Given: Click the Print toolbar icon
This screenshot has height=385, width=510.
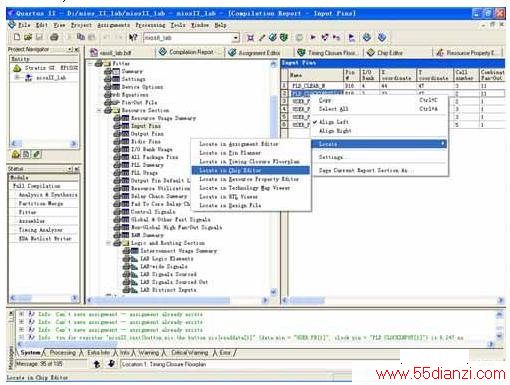Looking at the screenshot, I should (x=54, y=37).
